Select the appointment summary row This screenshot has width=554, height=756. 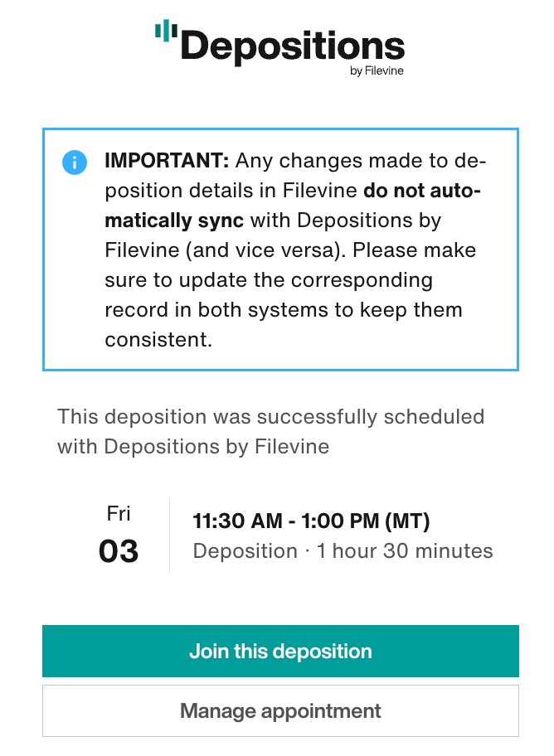280,535
